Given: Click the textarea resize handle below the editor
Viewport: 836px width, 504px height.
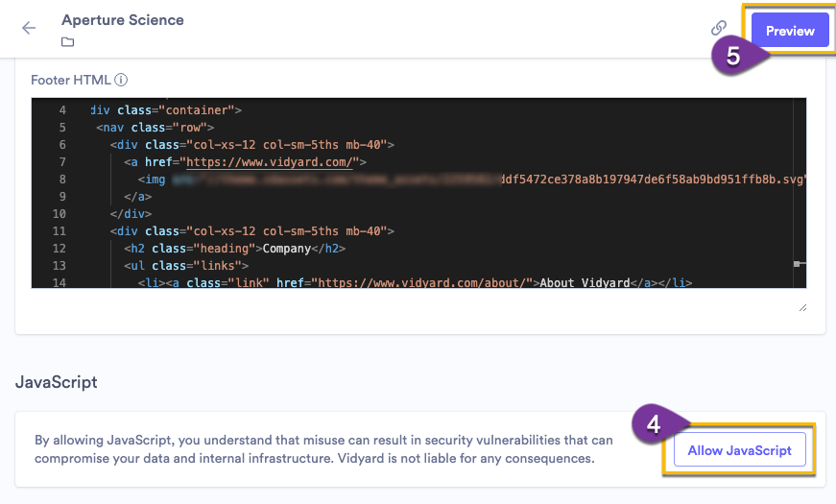Looking at the screenshot, I should pos(802,307).
